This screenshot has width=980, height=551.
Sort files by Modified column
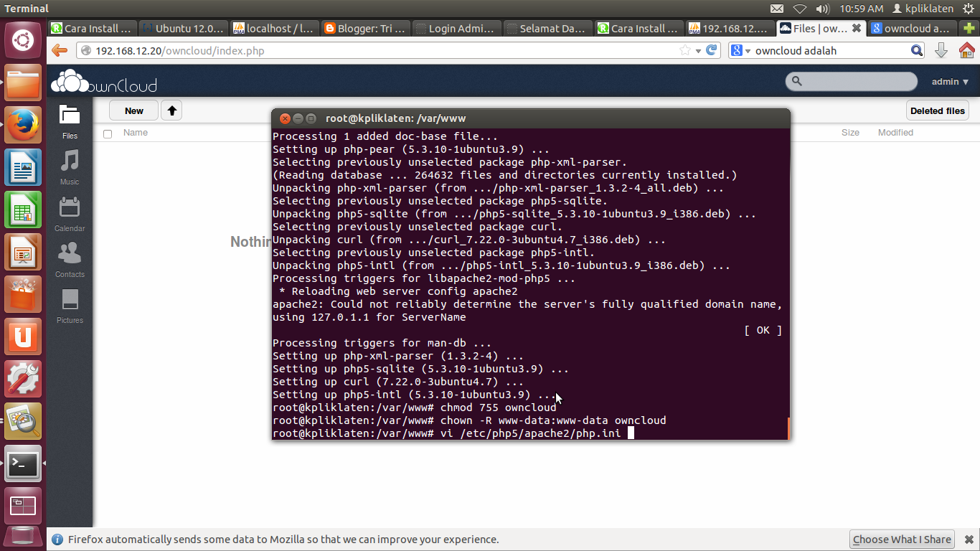895,133
